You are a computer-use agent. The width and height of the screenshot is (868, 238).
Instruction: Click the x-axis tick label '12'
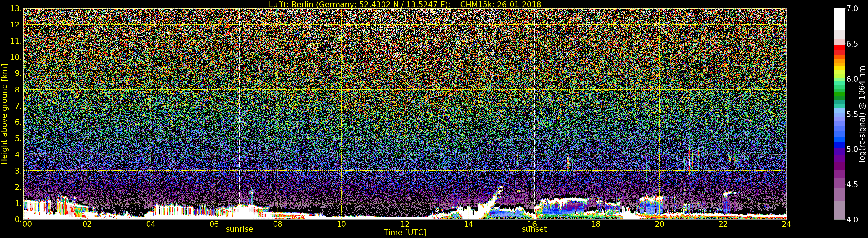tap(405, 224)
